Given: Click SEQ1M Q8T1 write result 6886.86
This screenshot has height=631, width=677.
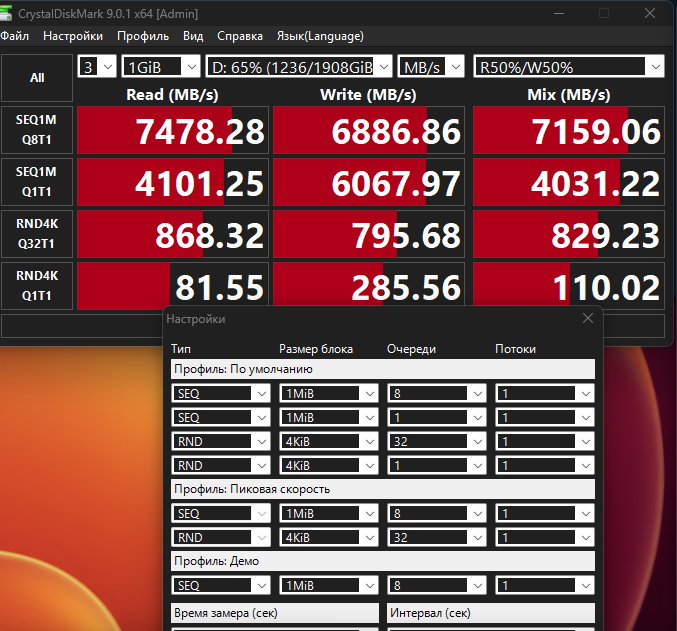Looking at the screenshot, I should point(369,130).
